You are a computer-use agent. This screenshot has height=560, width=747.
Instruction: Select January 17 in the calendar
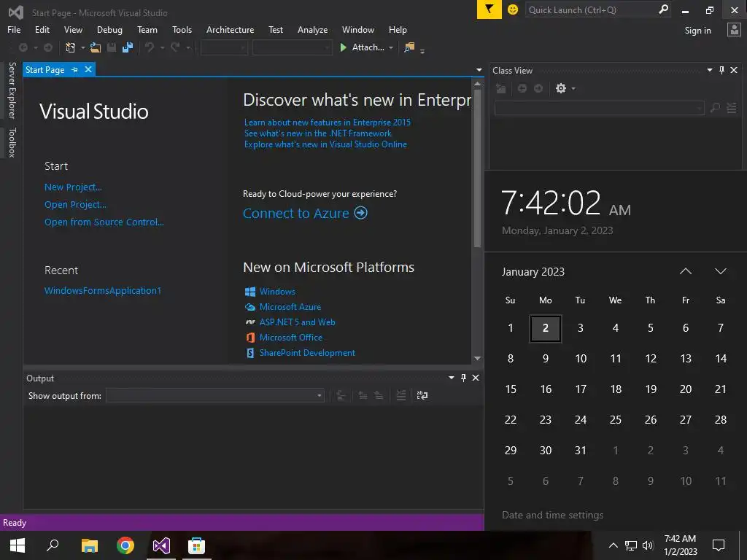(580, 389)
